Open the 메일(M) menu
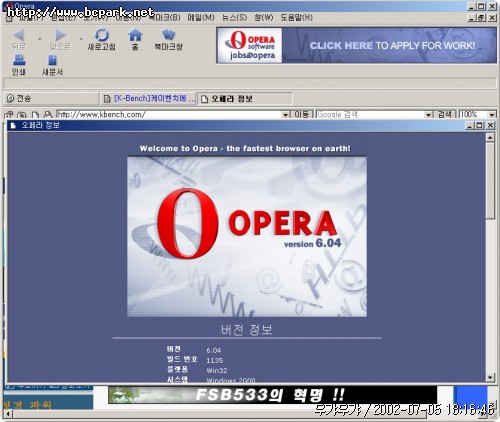500x422 pixels. coord(201,18)
